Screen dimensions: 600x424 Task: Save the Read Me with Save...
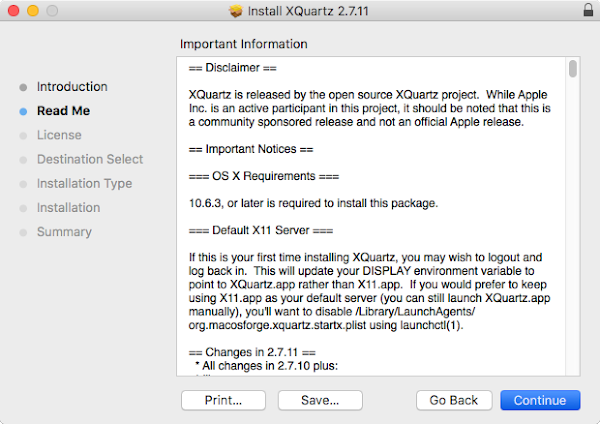pos(320,400)
